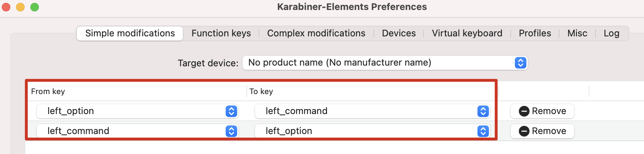
Task: Open the Misc tab
Action: click(577, 34)
